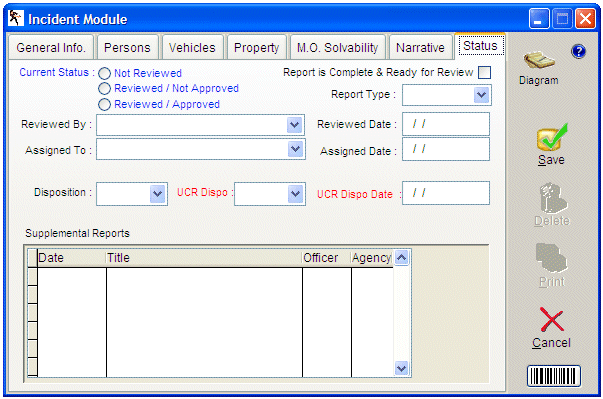Click the UCR Dispo Date field
The width and height of the screenshot is (603, 399).
point(446,193)
